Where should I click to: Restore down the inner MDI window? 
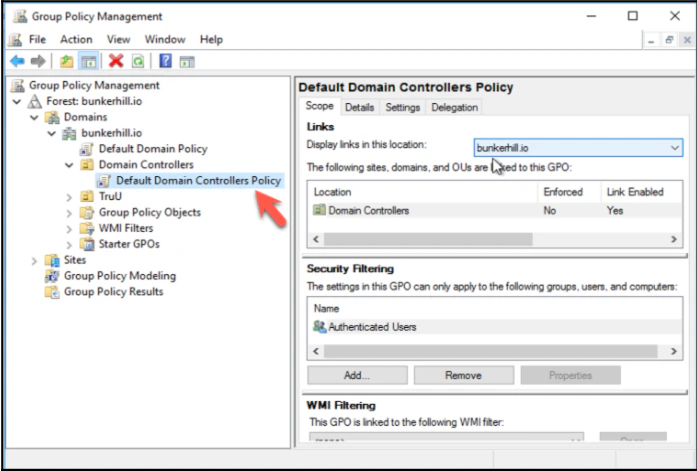point(669,40)
